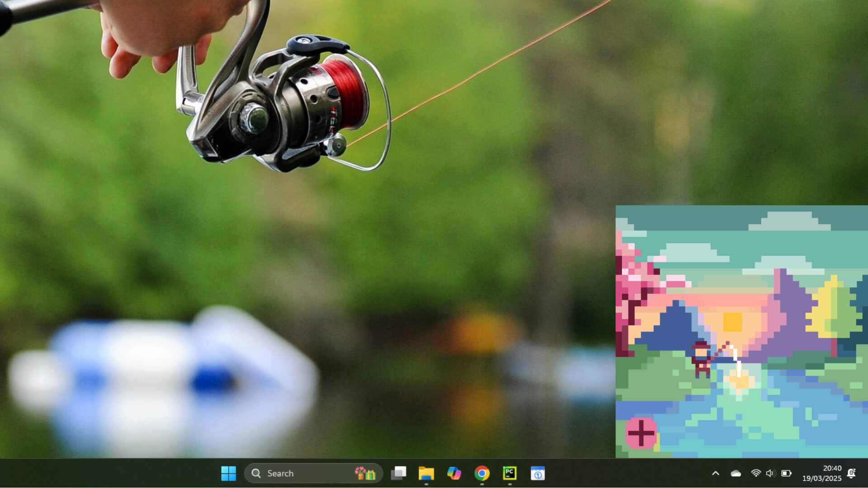The height and width of the screenshot is (488, 868).
Task: Open File Explorer from the taskbar
Action: point(426,473)
